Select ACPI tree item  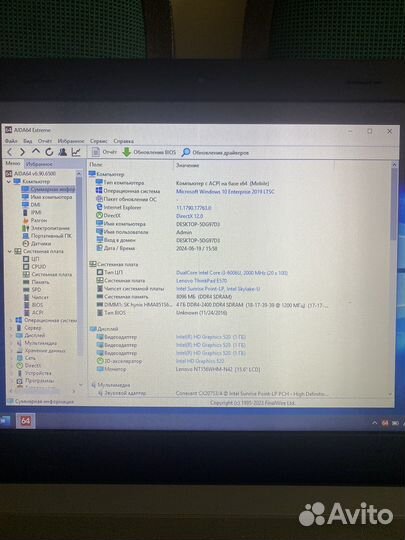[x=33, y=312]
